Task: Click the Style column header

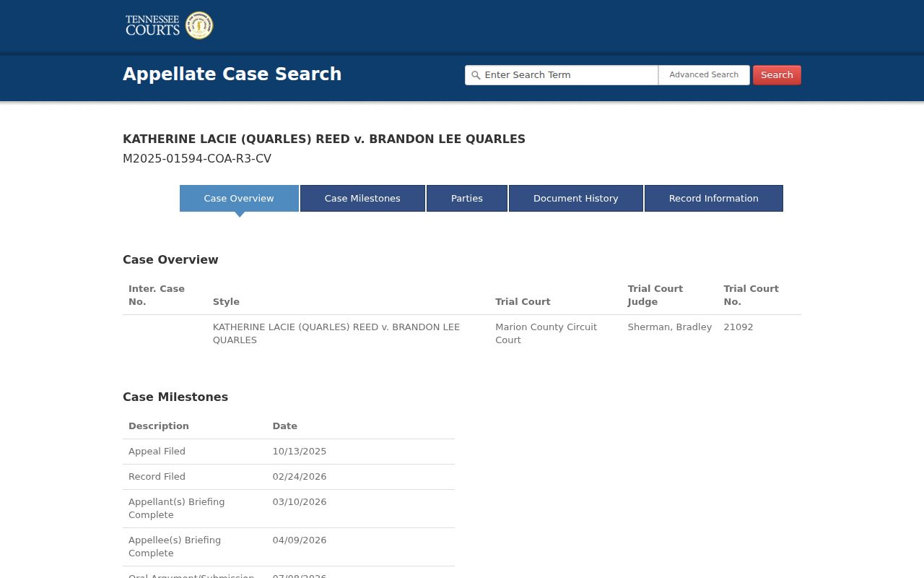Action: click(x=226, y=301)
